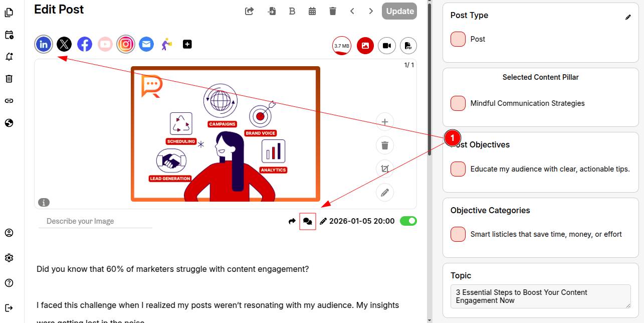The image size is (644, 323).
Task: Go to next post with right chevron
Action: point(371,11)
